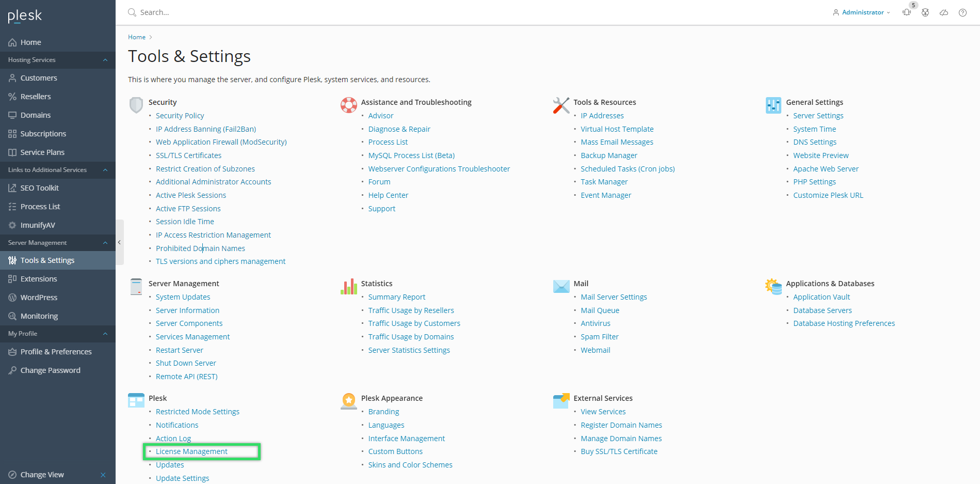The image size is (980, 484).
Task: Collapse the sidebar with arrow handle
Action: (120, 242)
